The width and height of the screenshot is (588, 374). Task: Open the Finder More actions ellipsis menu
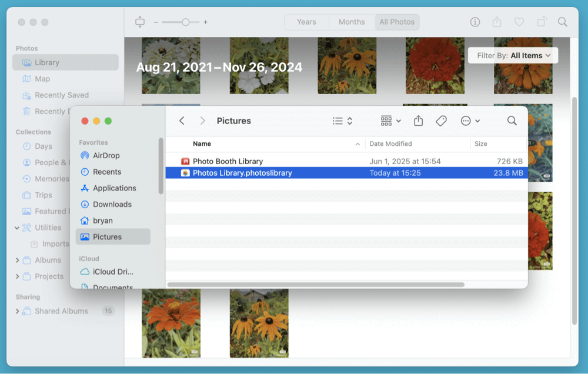466,121
